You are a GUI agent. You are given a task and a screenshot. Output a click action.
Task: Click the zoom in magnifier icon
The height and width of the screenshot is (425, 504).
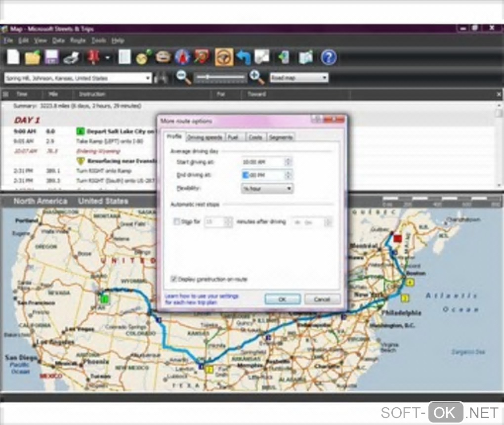pyautogui.click(x=257, y=78)
